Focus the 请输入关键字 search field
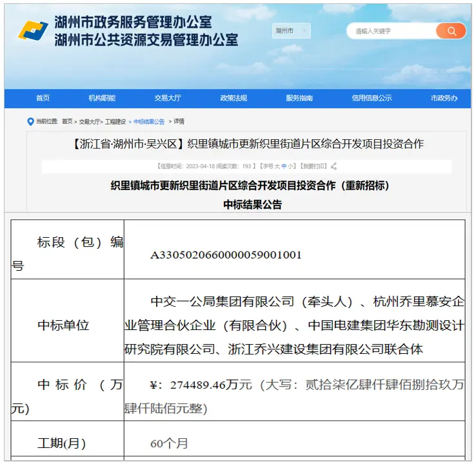 click(x=392, y=31)
